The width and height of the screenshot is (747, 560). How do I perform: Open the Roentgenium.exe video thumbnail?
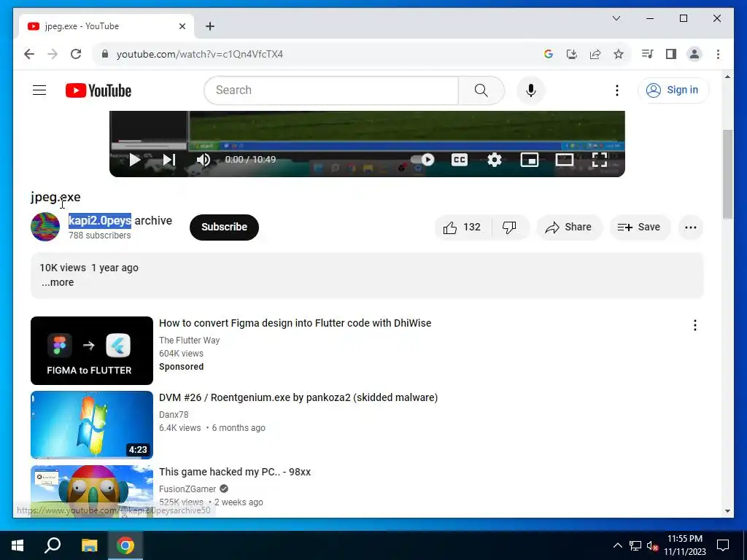92,425
